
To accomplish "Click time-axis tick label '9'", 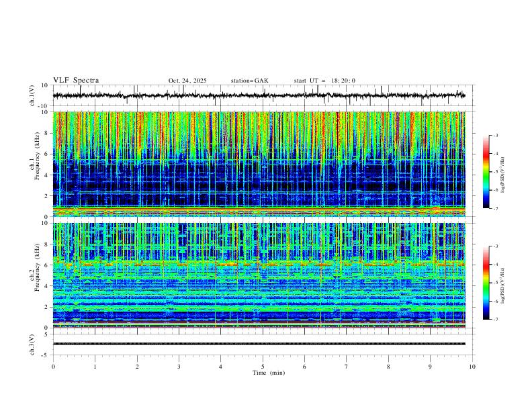I will [430, 367].
